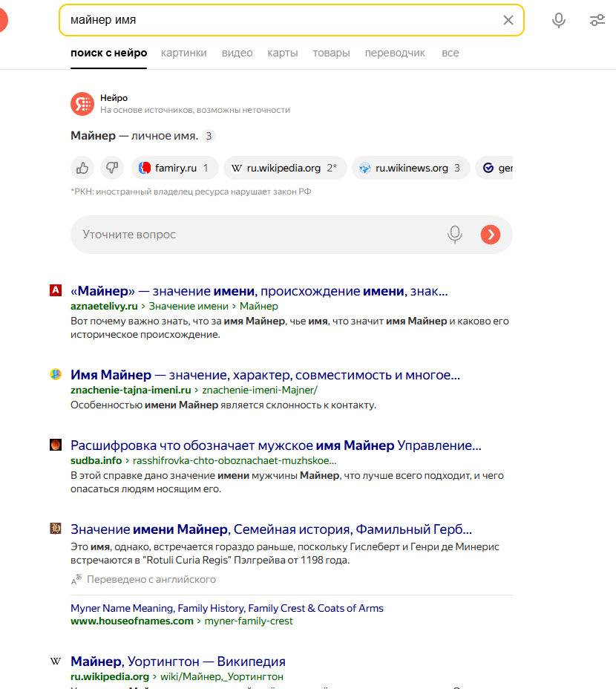
Task: Open the все tab
Action: click(x=450, y=53)
